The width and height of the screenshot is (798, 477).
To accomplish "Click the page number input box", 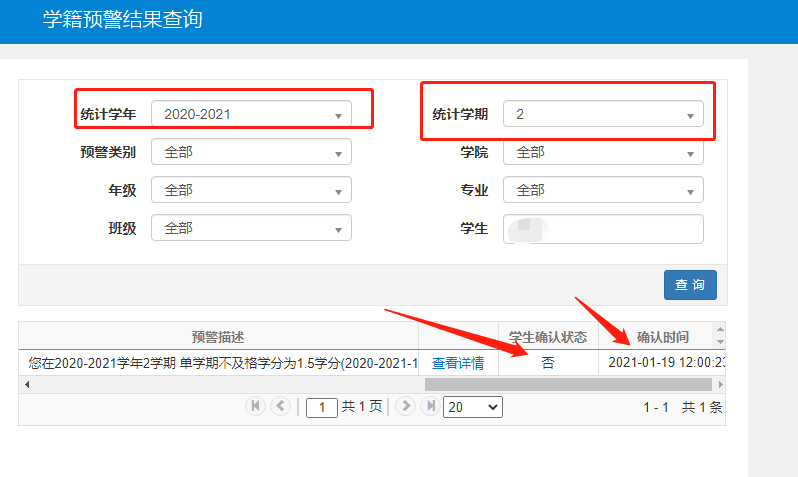I will [x=322, y=407].
